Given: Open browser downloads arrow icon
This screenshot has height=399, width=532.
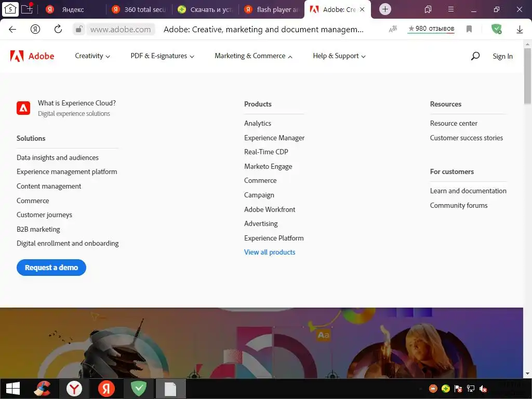Looking at the screenshot, I should point(520,30).
